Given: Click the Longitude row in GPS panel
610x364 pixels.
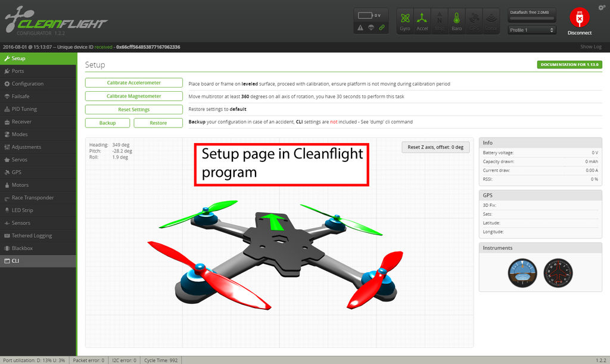Looking at the screenshot, I should (x=540, y=232).
